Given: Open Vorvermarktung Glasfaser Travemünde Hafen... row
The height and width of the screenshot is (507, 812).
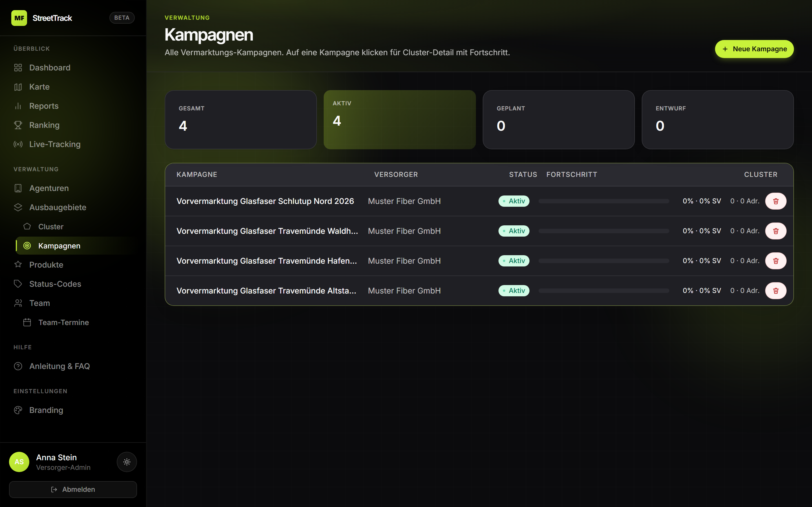Looking at the screenshot, I should pos(266,261).
